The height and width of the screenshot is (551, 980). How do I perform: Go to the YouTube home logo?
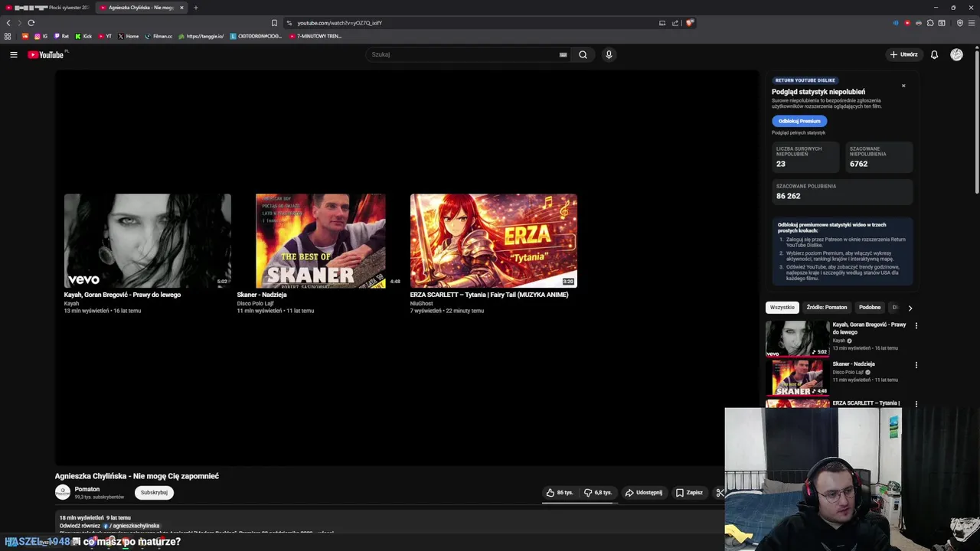46,54
